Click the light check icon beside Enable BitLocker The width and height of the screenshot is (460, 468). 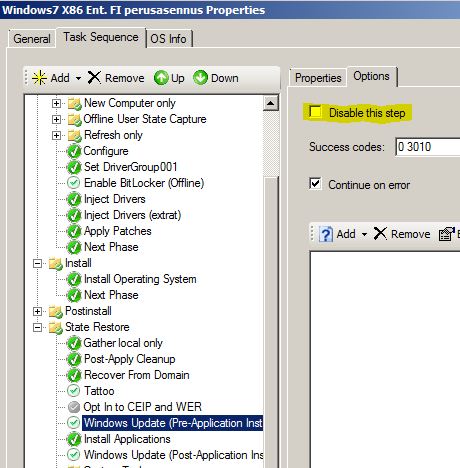tap(73, 183)
